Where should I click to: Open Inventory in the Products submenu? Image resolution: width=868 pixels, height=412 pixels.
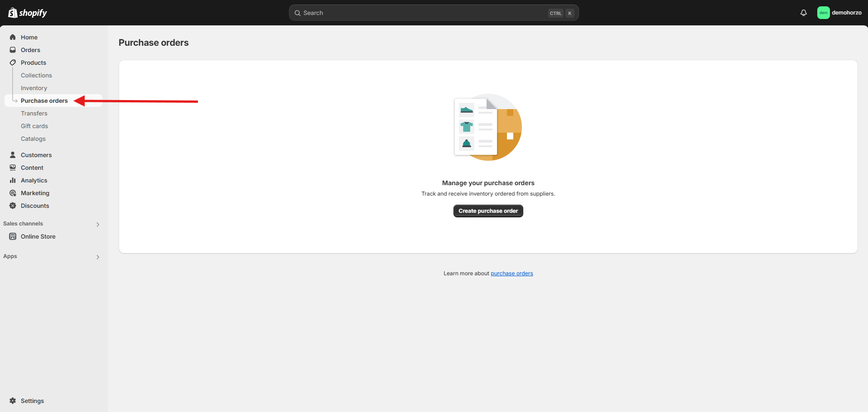tap(34, 88)
